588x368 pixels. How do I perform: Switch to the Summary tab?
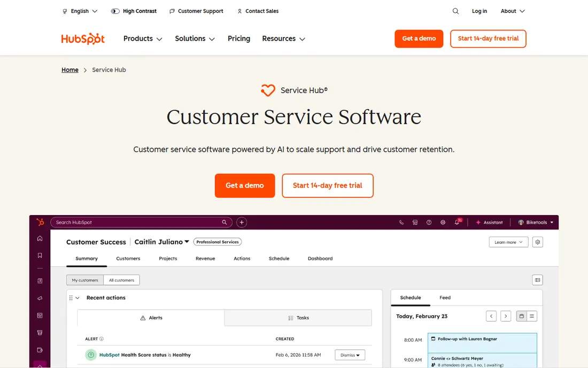[x=87, y=258]
